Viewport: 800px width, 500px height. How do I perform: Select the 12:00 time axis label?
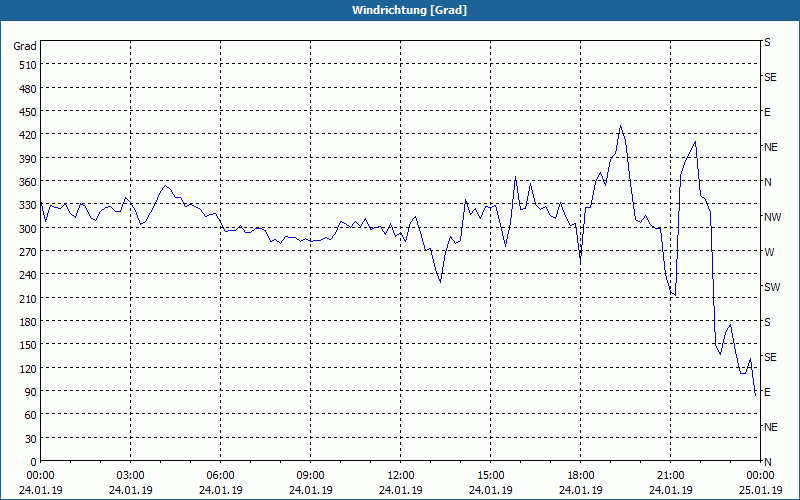coord(401,476)
